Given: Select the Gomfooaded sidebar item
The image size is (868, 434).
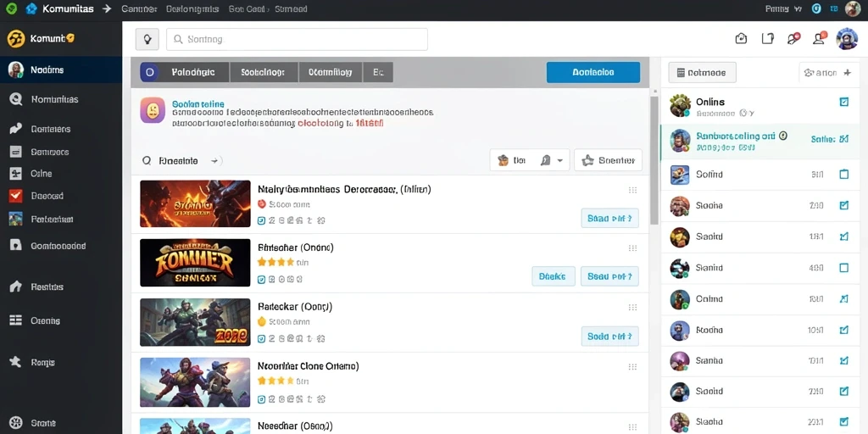Looking at the screenshot, I should pos(58,245).
